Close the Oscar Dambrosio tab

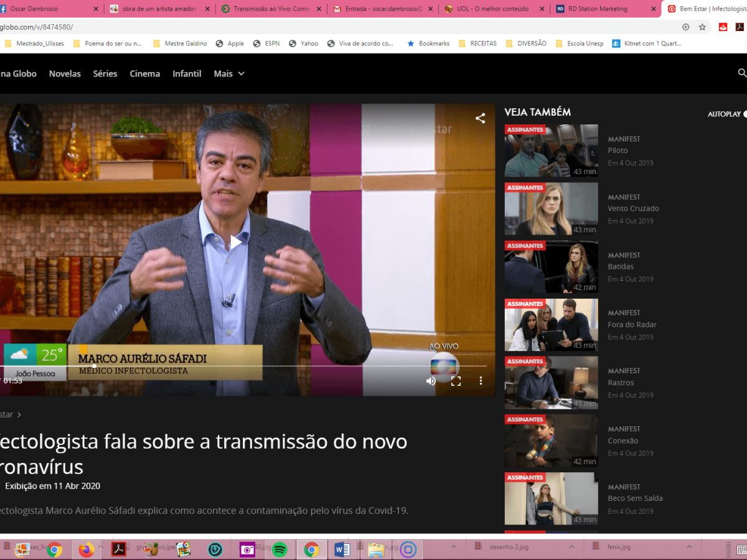point(95,9)
